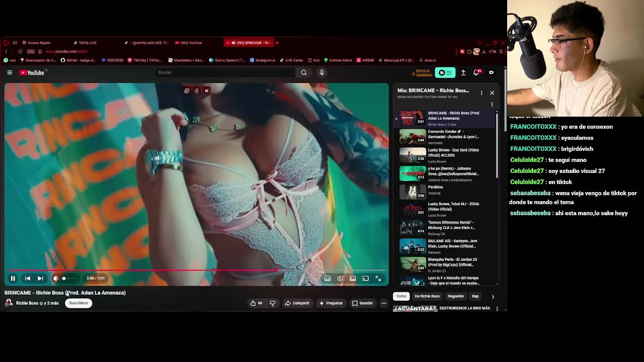Adjust the volume slider knob
Viewport: 644px width, 362px height.
click(x=64, y=278)
